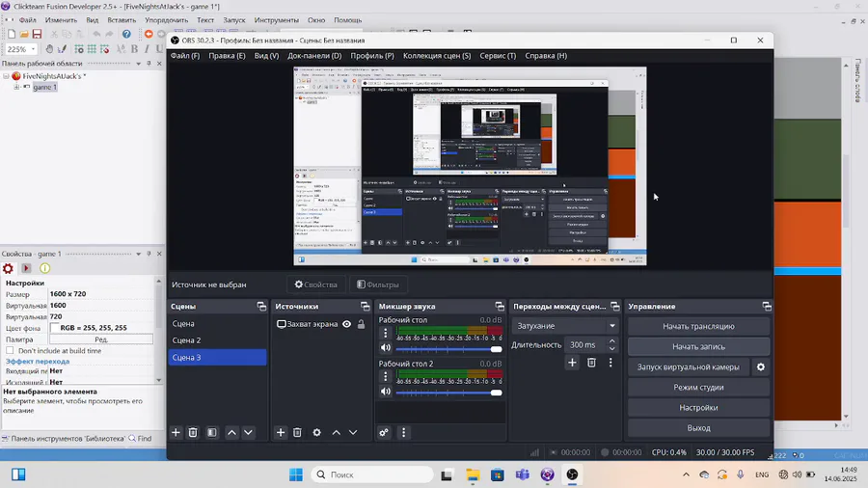
Task: Move scene up arrow in Scenes dock
Action: pos(231,433)
